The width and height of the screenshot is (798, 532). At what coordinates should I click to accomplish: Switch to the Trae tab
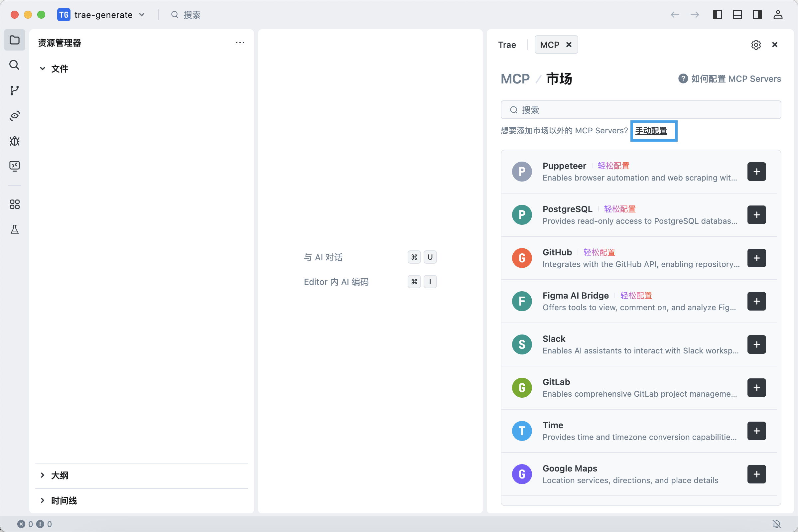[507, 45]
